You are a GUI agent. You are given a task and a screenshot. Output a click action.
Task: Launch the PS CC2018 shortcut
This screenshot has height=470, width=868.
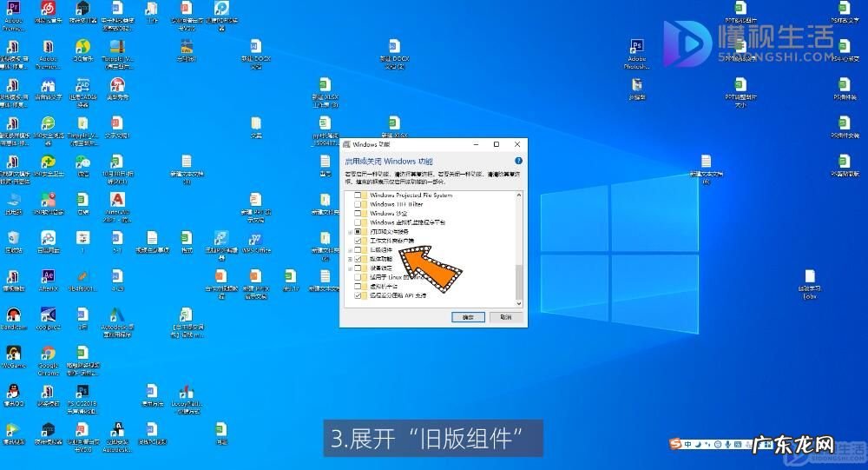[83, 392]
